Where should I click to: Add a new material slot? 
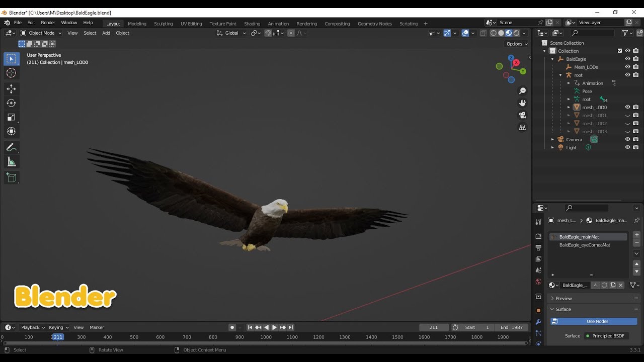click(x=636, y=235)
